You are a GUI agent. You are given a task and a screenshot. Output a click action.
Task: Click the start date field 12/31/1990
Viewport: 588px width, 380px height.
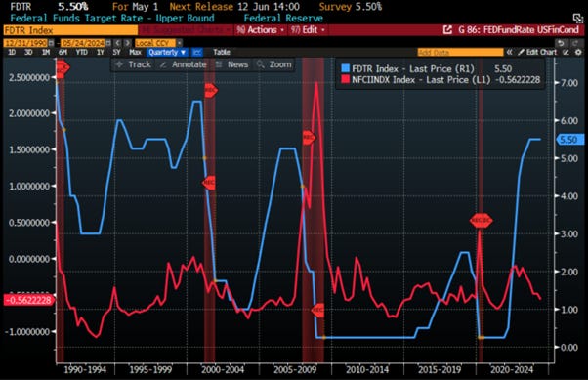coord(26,43)
